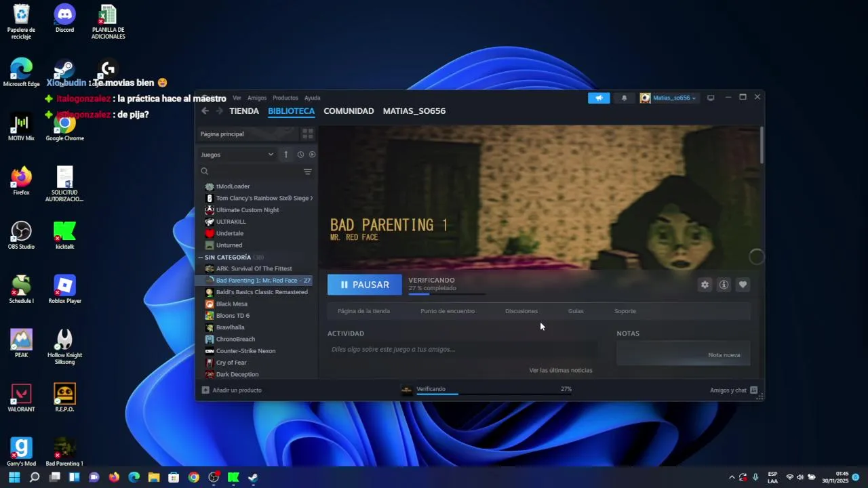
Task: Click Nota nueva button
Action: (724, 355)
